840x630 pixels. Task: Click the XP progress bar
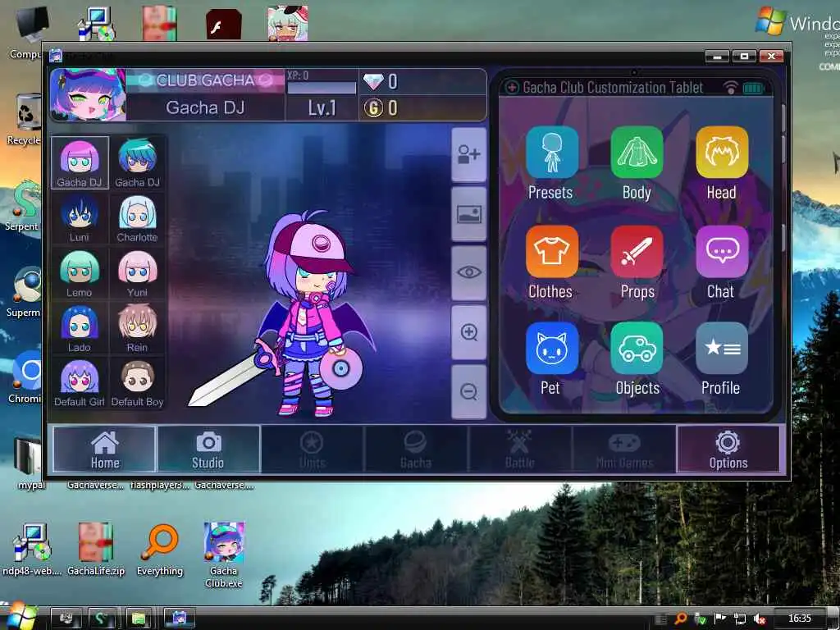click(x=322, y=88)
